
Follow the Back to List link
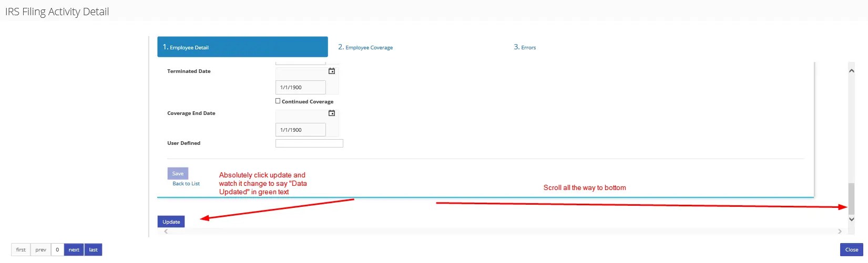click(x=186, y=184)
